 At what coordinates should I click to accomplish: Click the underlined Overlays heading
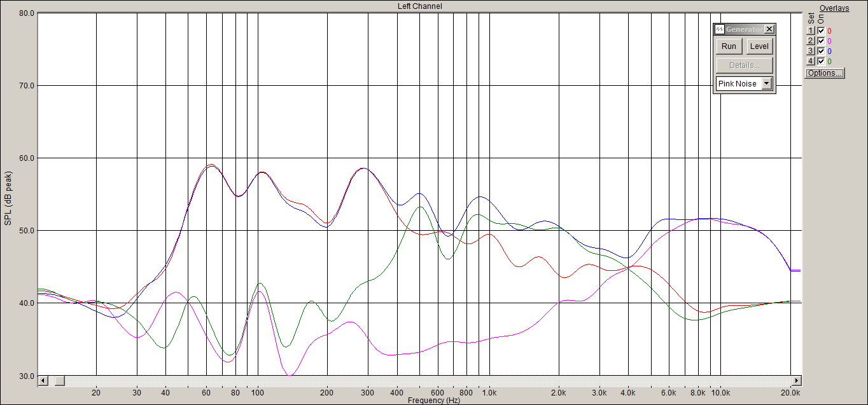(x=834, y=8)
